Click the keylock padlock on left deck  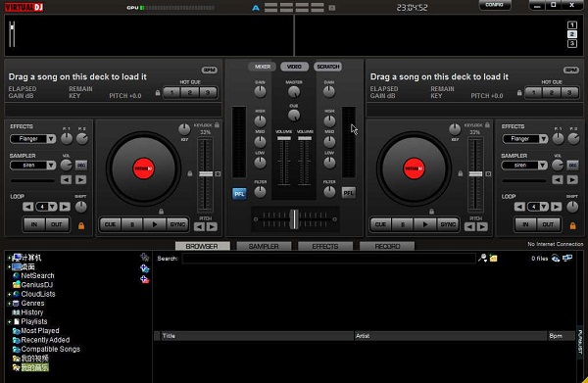tap(217, 124)
